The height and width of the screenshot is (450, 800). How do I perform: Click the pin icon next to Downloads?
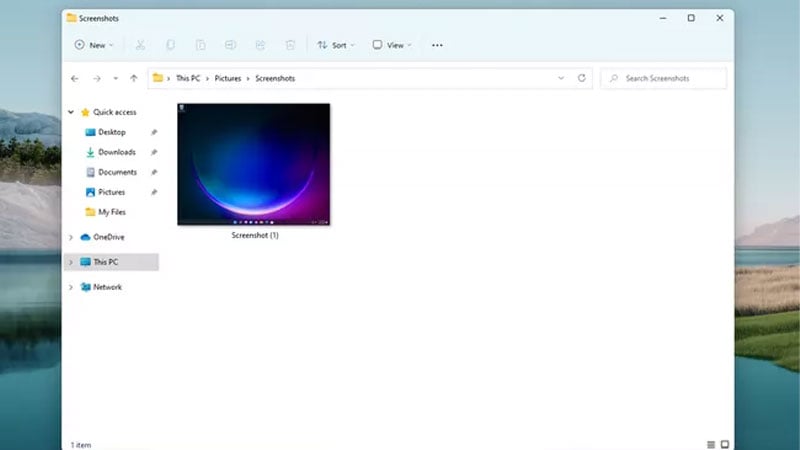[x=154, y=153]
